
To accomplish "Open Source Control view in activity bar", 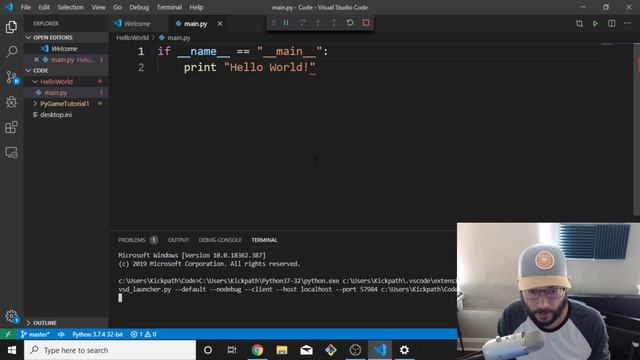I will pos(11,77).
